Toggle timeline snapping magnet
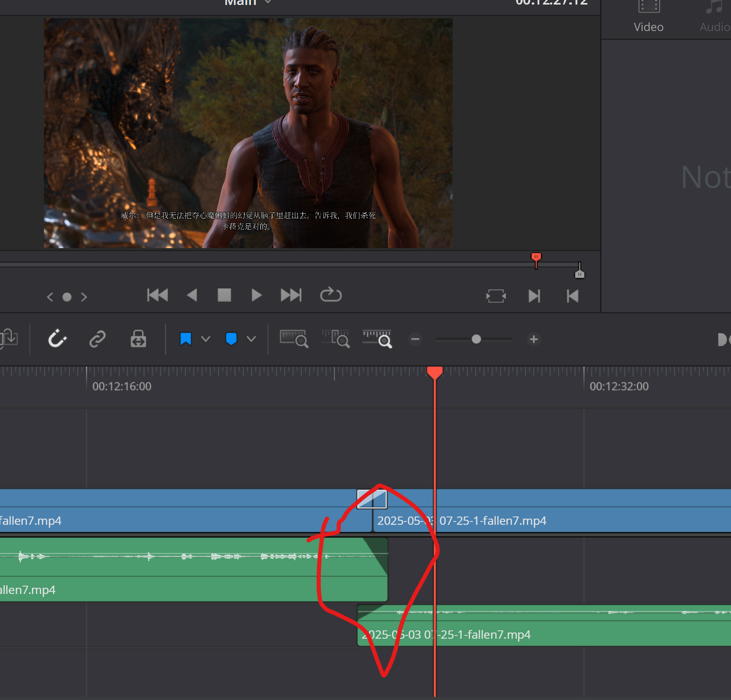This screenshot has height=700, width=731. (x=57, y=339)
